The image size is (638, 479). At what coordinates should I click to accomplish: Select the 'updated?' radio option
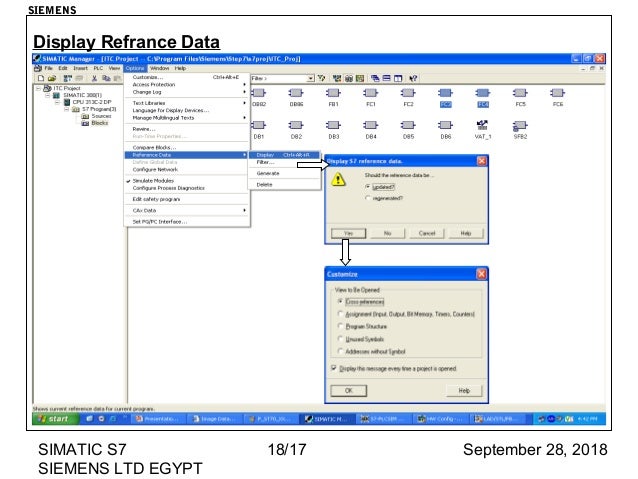click(367, 187)
